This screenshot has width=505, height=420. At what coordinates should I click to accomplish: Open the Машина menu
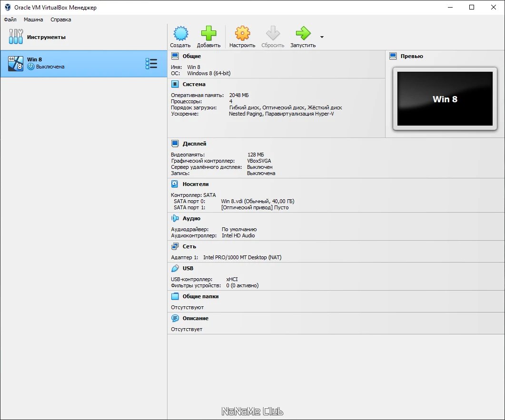33,20
